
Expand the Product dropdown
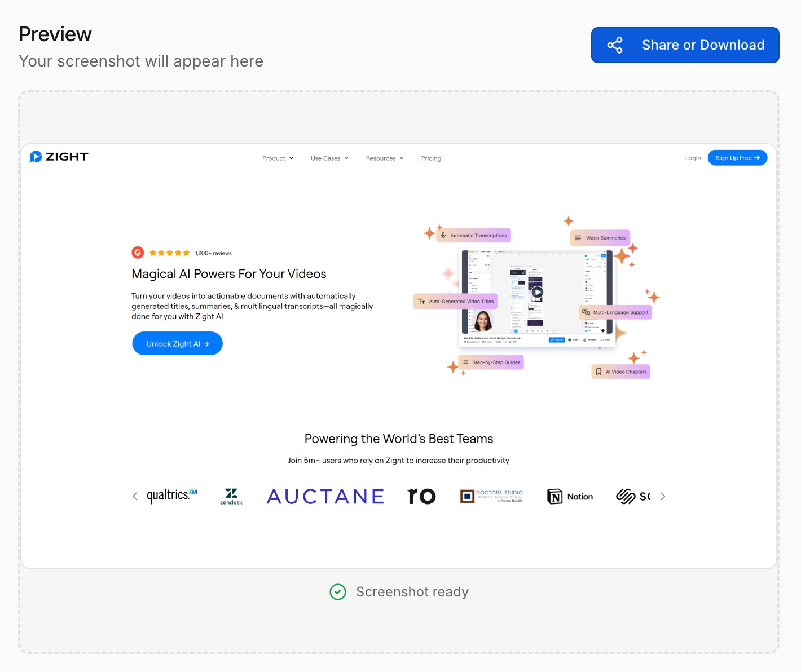[x=277, y=158]
